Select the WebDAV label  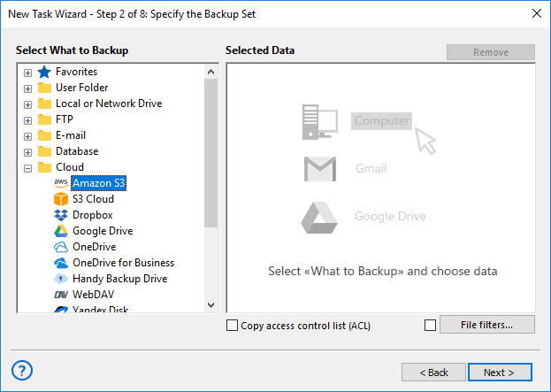pos(93,295)
